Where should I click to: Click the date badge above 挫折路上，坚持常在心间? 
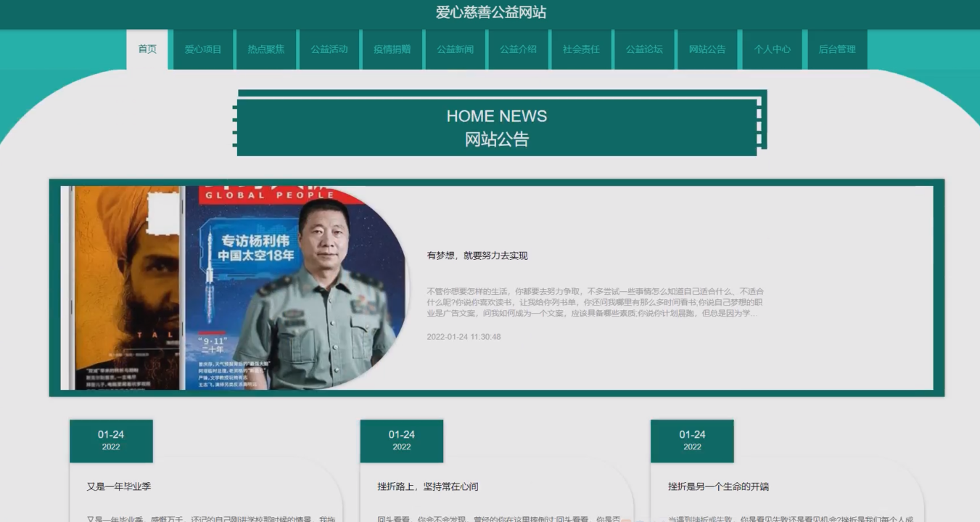click(x=402, y=441)
